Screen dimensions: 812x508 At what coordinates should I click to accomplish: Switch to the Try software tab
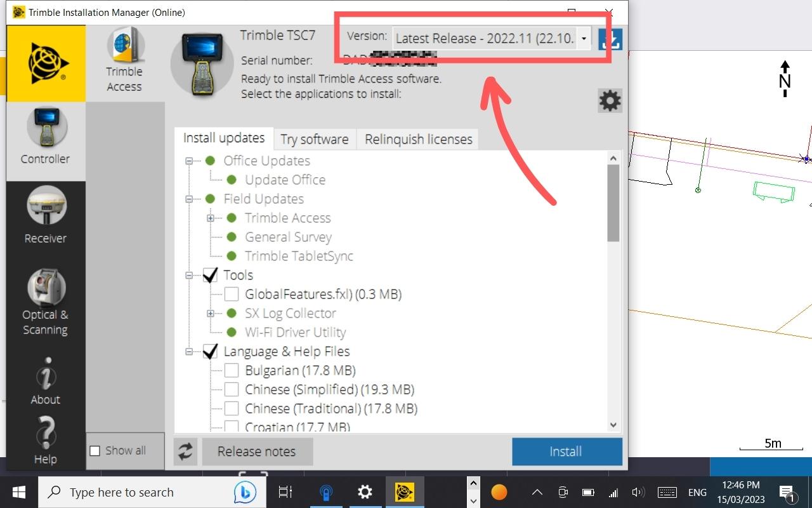315,139
